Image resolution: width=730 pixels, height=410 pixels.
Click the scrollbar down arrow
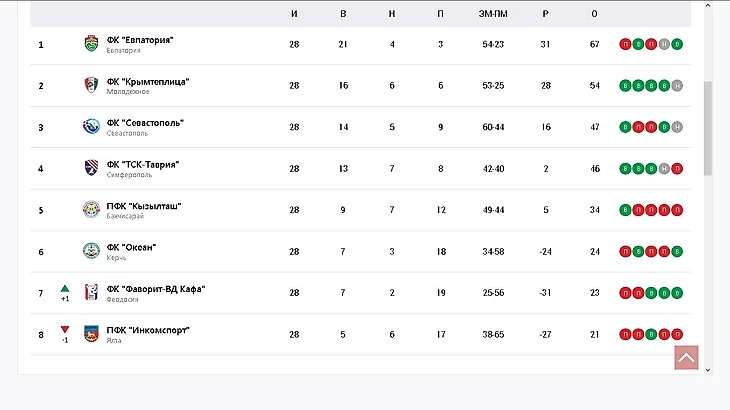[709, 370]
